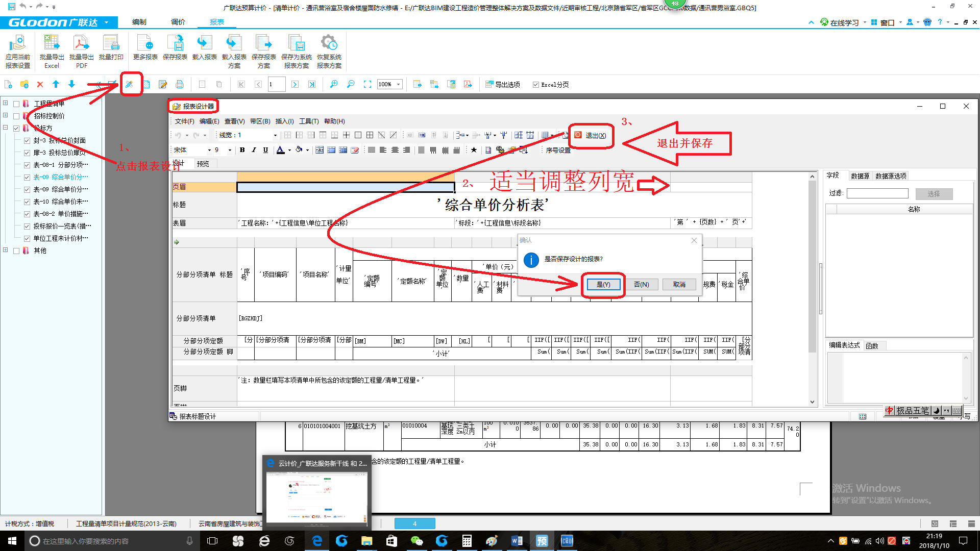This screenshot has height=551, width=980.
Task: Click the 导出选项 button
Action: click(x=503, y=85)
